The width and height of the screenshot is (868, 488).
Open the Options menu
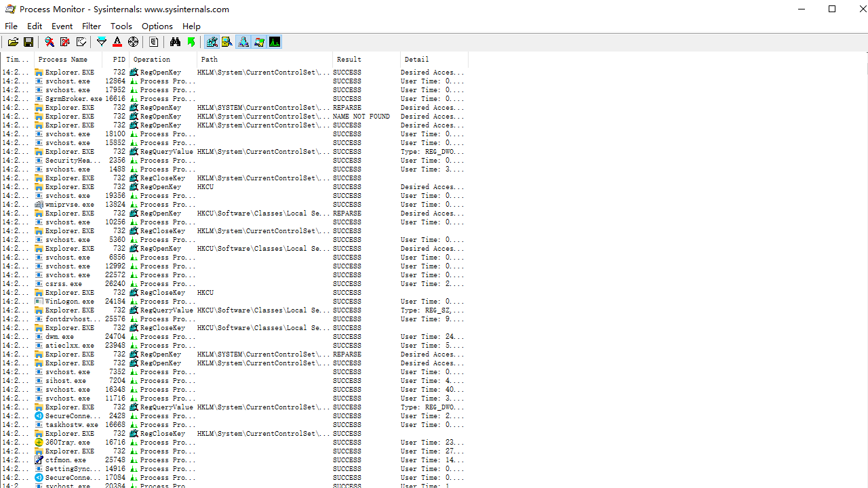pyautogui.click(x=157, y=26)
